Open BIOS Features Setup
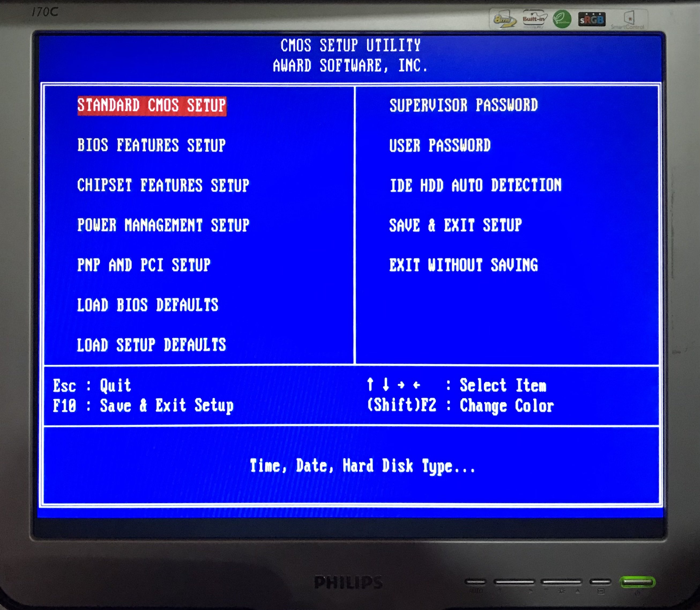 coord(151,145)
